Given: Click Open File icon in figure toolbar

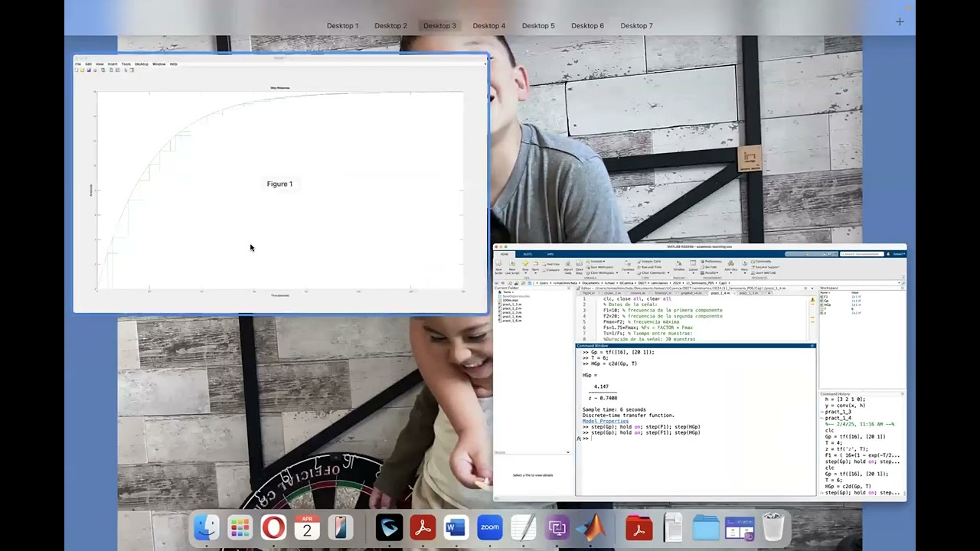Looking at the screenshot, I should 82,70.
